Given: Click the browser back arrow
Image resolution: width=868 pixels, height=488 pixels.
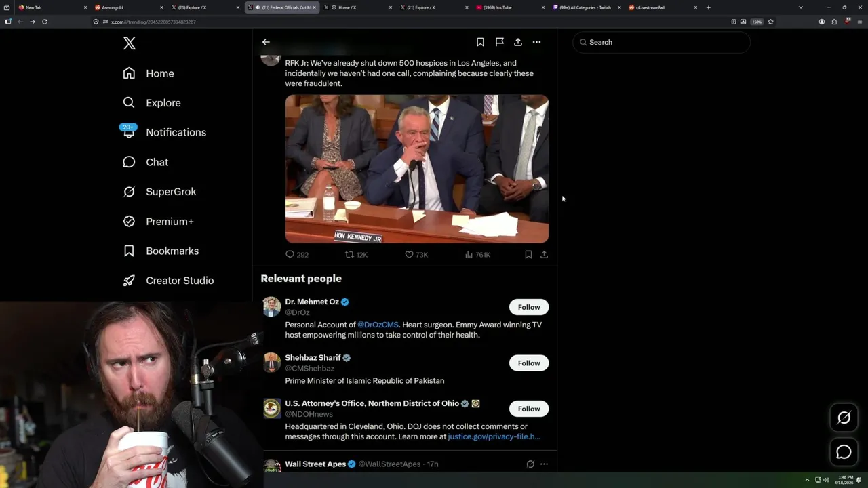Looking at the screenshot, I should (x=20, y=22).
